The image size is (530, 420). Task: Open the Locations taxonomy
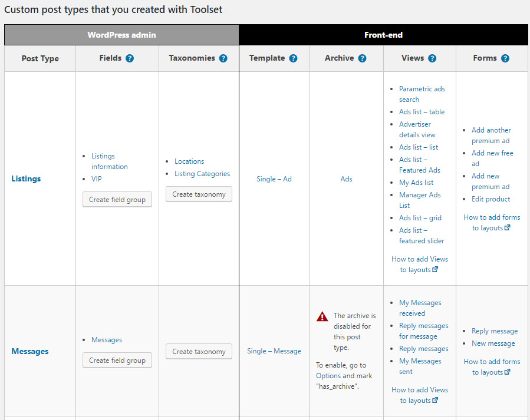189,161
